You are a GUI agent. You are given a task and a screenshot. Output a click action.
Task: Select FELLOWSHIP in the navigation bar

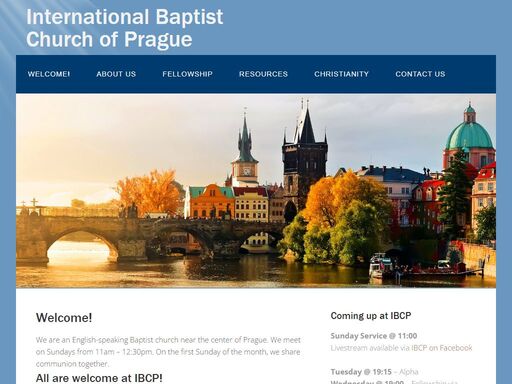coord(187,74)
